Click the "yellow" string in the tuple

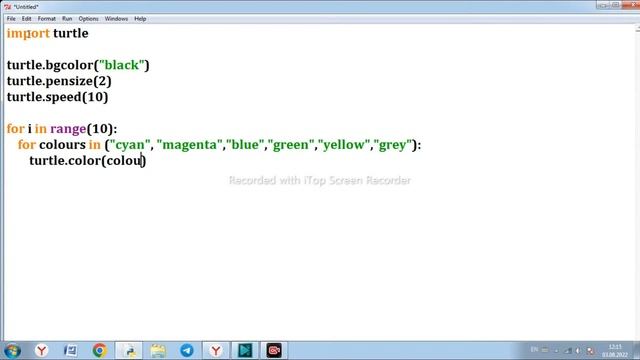[344, 144]
